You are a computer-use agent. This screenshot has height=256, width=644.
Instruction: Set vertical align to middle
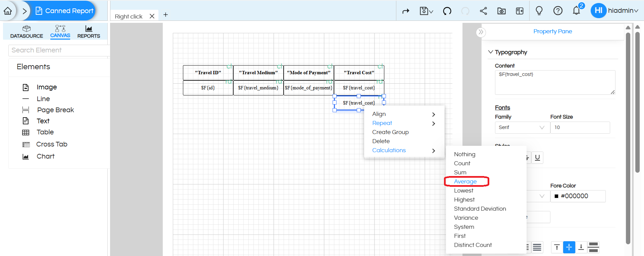569,248
